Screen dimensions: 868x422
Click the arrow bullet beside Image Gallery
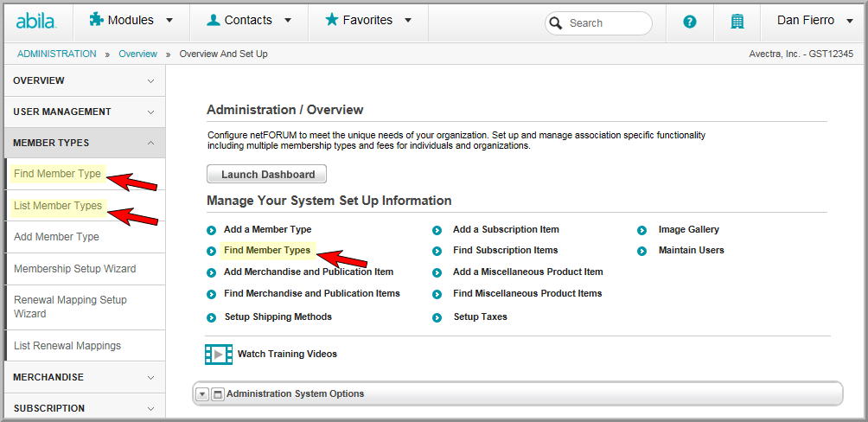coord(641,230)
